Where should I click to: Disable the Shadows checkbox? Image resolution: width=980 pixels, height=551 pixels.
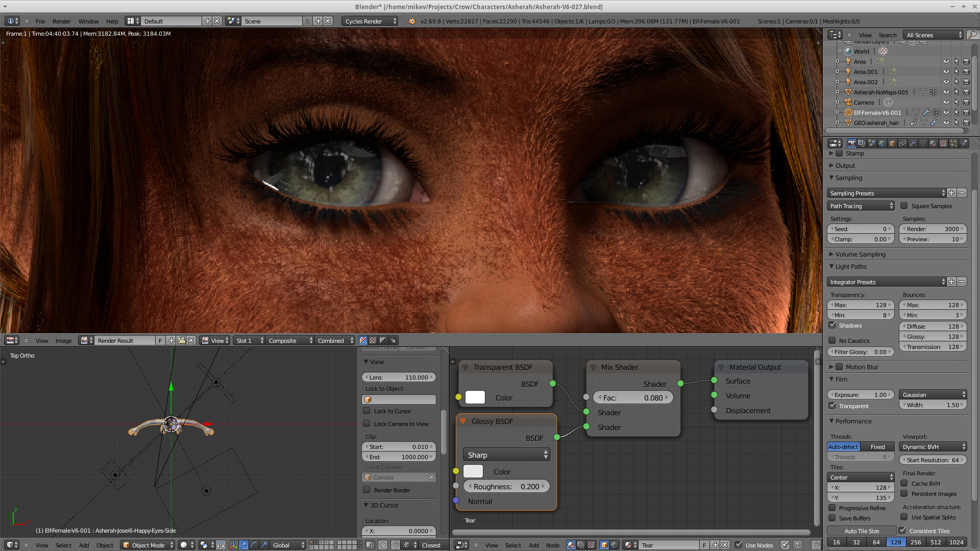coord(832,325)
